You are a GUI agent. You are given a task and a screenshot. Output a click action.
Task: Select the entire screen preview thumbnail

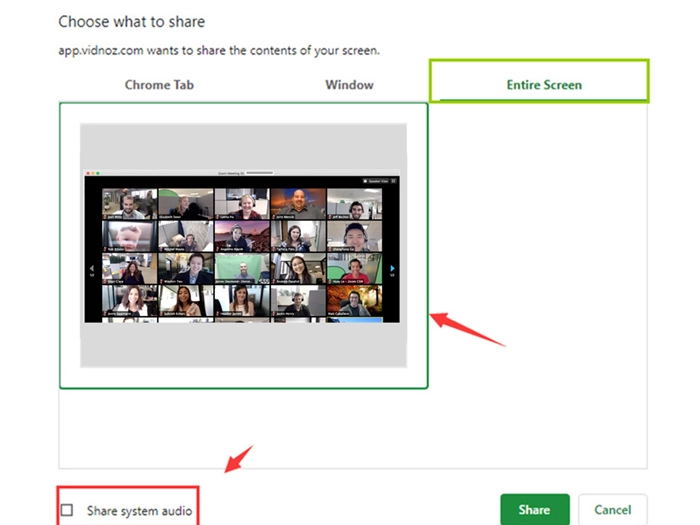243,245
